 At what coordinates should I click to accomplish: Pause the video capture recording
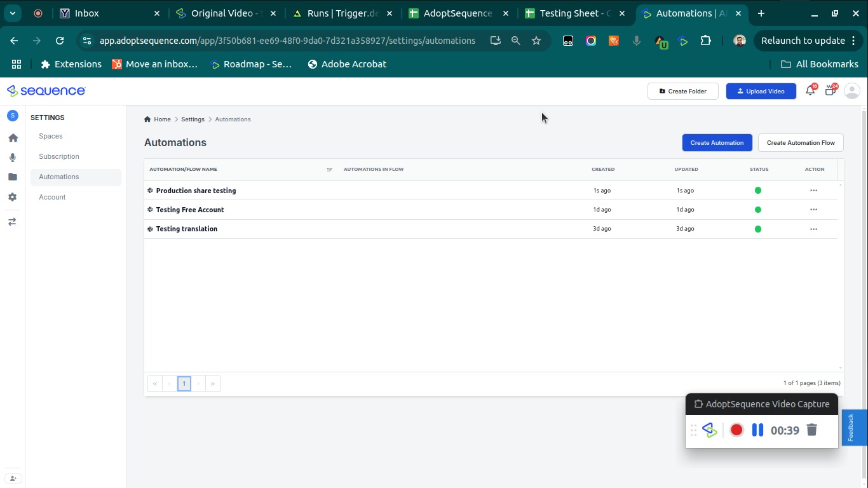pyautogui.click(x=757, y=430)
